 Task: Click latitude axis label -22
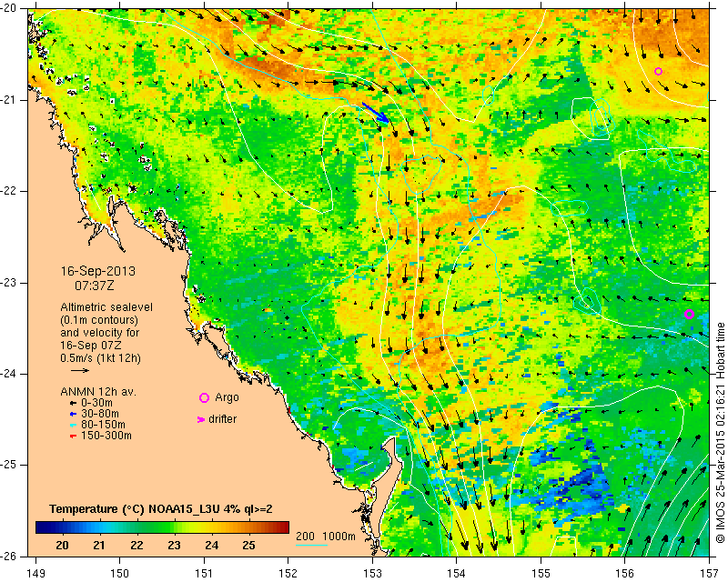(x=9, y=191)
